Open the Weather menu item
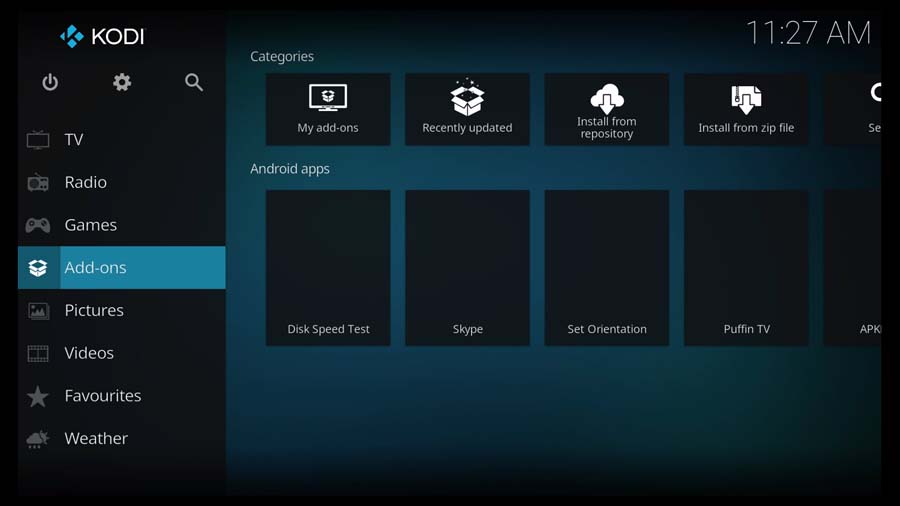This screenshot has height=506, width=900. [x=122, y=439]
